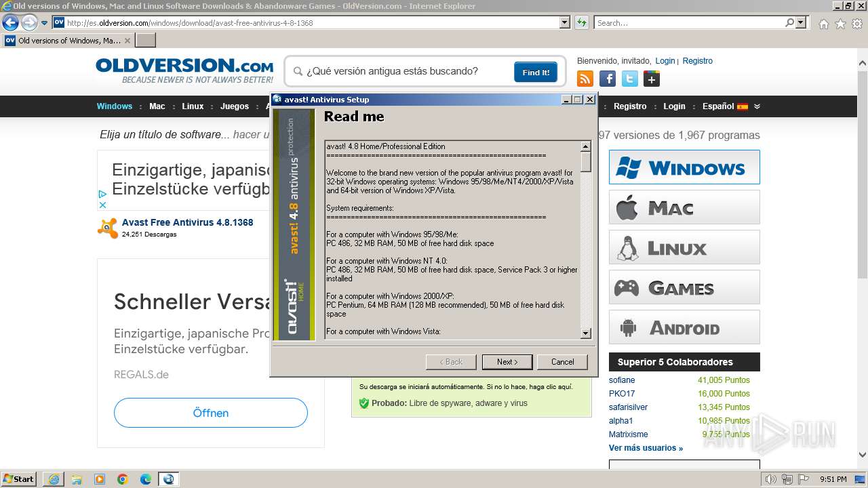Click the IE forward navigation arrow

tap(29, 22)
